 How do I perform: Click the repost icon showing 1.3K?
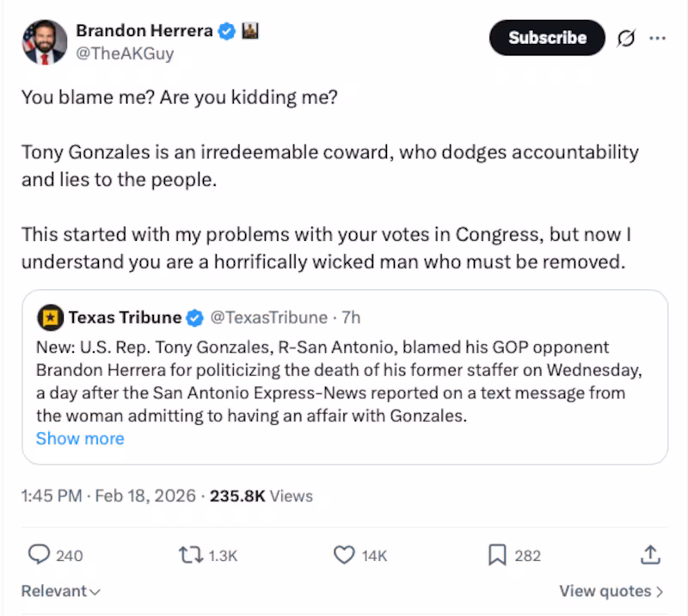[191, 555]
